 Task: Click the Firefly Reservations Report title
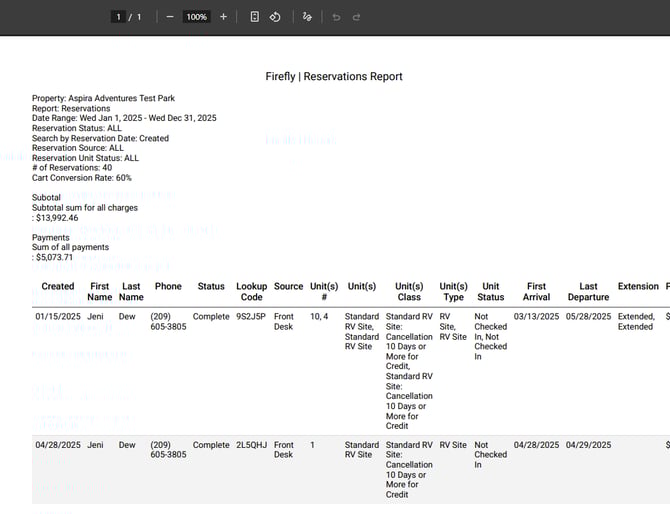click(x=334, y=77)
